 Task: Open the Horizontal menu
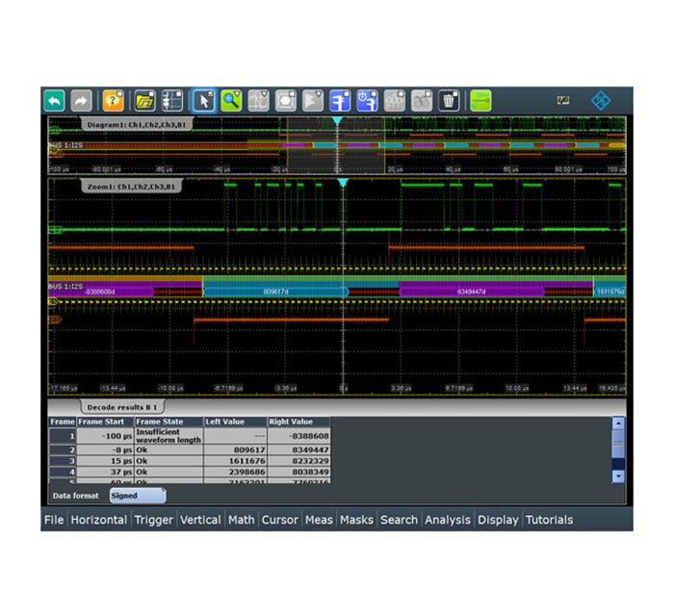pyautogui.click(x=99, y=520)
